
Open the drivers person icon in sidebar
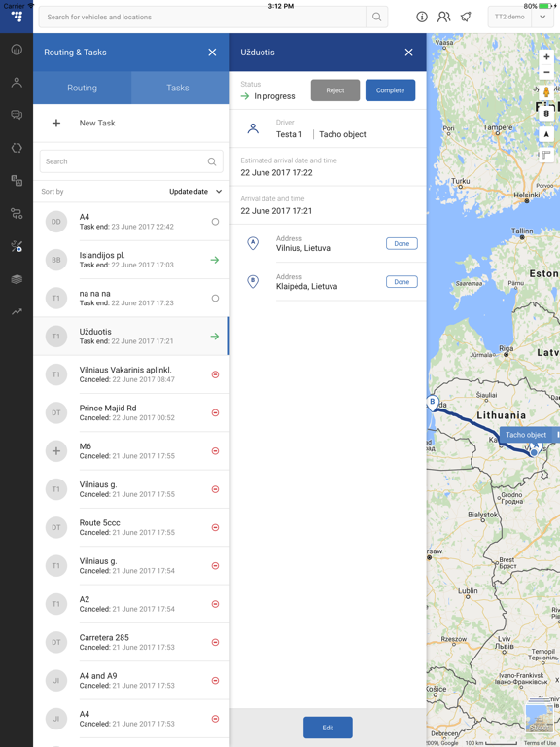(x=17, y=83)
